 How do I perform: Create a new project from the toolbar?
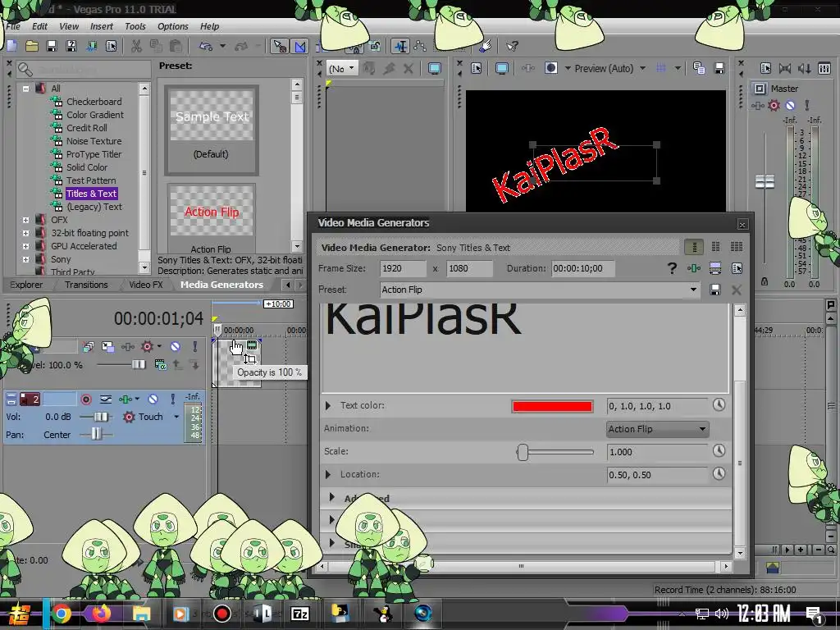(x=11, y=46)
